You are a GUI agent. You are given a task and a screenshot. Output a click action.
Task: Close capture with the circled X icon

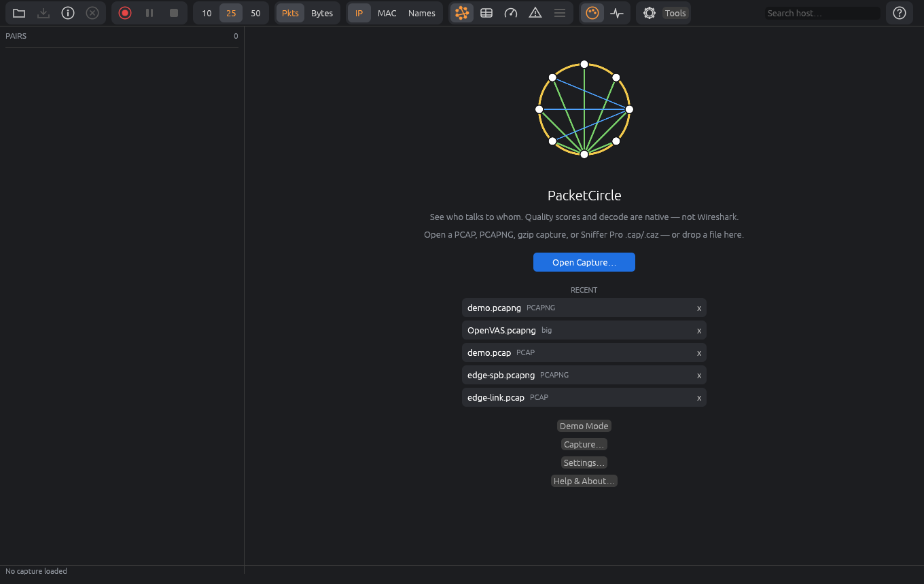click(x=92, y=13)
